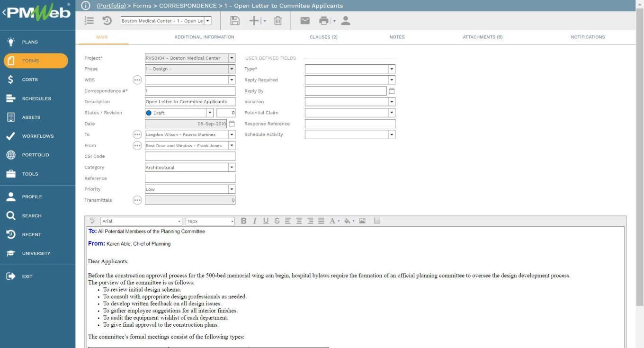Run spell check in editor toolbar
Image resolution: width=644 pixels, height=348 pixels.
tap(92, 221)
